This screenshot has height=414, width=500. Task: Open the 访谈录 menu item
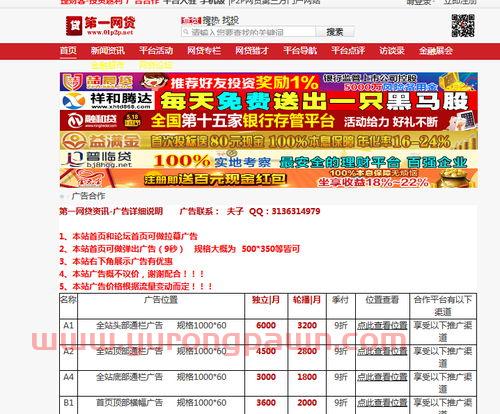pos(392,51)
